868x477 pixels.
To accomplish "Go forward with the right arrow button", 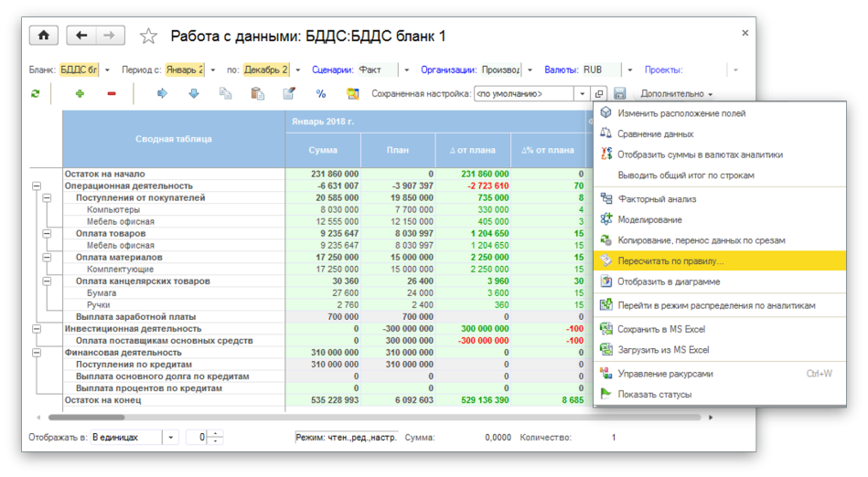I will (110, 36).
